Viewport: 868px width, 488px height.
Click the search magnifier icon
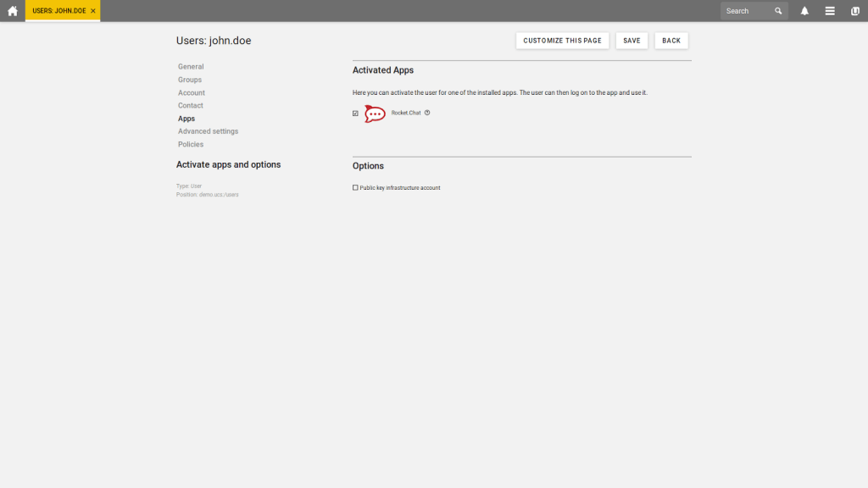pyautogui.click(x=778, y=11)
